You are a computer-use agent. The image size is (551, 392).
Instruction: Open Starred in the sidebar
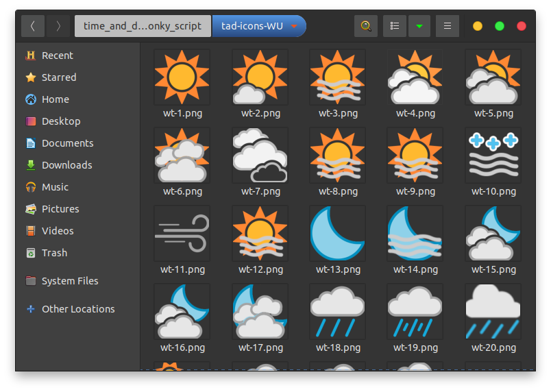[77, 77]
